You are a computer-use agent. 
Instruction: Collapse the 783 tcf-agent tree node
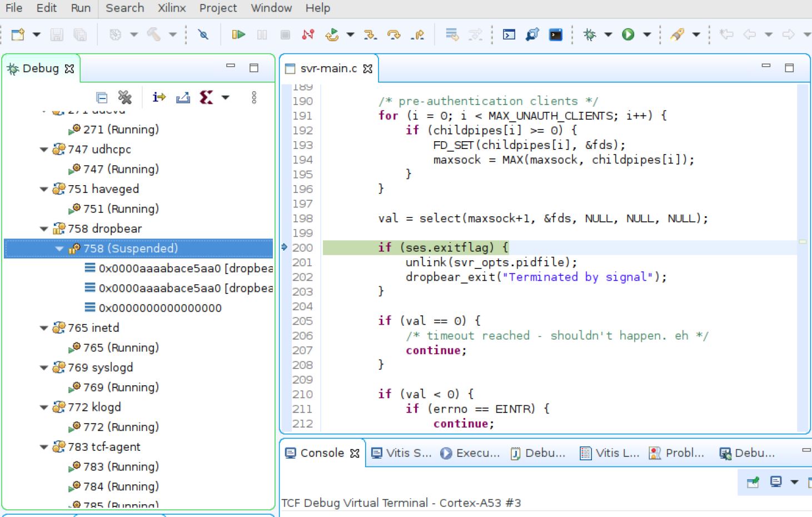(44, 447)
